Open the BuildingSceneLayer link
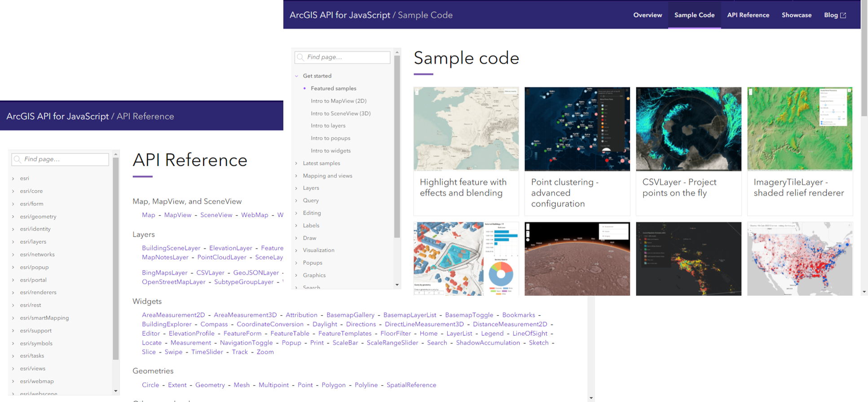Viewport: 868px width, 402px height. (x=171, y=248)
